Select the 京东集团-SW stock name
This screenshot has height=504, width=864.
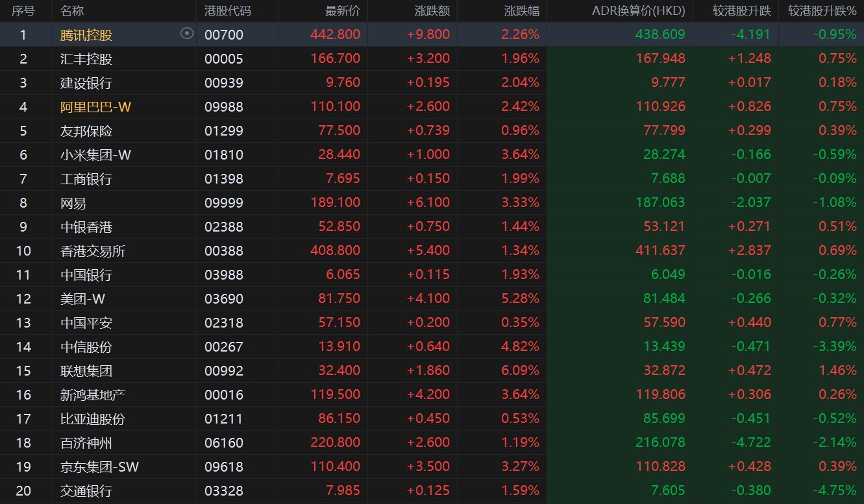99,467
